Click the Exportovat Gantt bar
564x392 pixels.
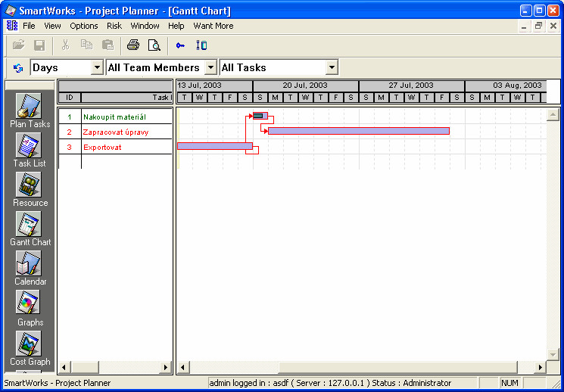point(215,146)
